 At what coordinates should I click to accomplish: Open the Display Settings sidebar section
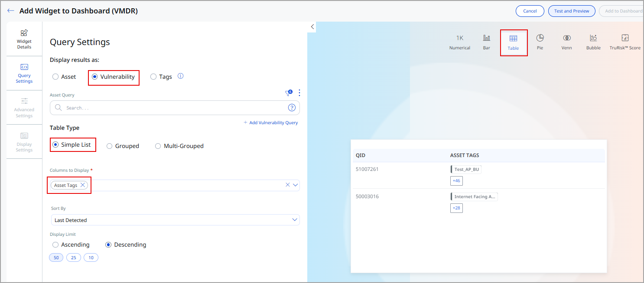(24, 141)
